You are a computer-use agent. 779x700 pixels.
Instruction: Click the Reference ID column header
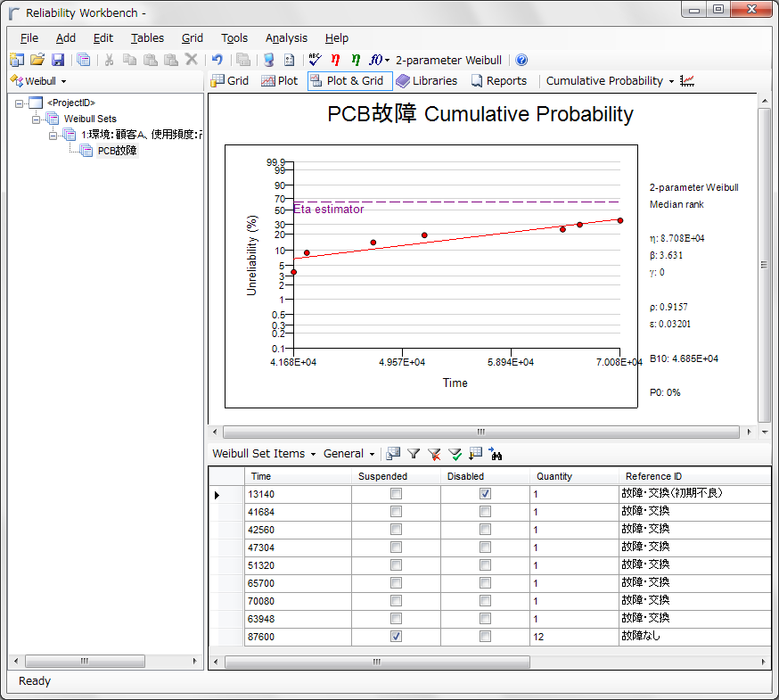695,476
